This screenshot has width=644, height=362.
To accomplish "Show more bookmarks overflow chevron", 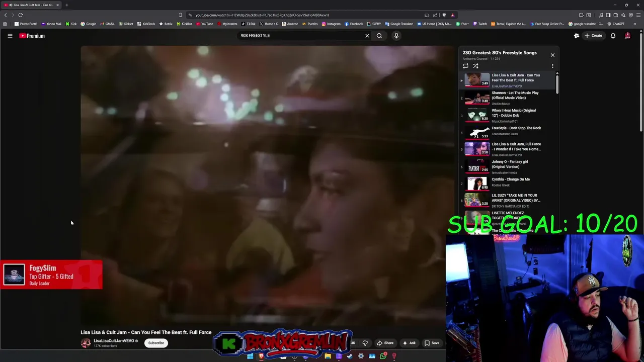I will pos(635,24).
